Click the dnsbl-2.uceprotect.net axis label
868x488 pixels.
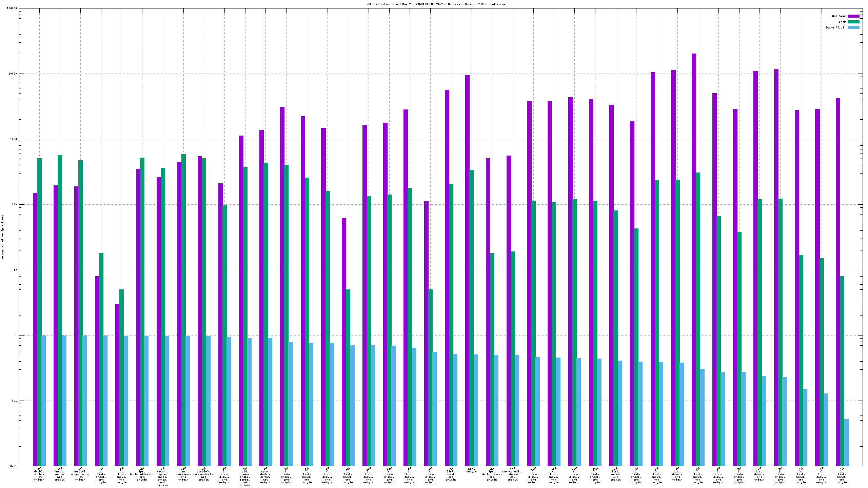coord(80,474)
